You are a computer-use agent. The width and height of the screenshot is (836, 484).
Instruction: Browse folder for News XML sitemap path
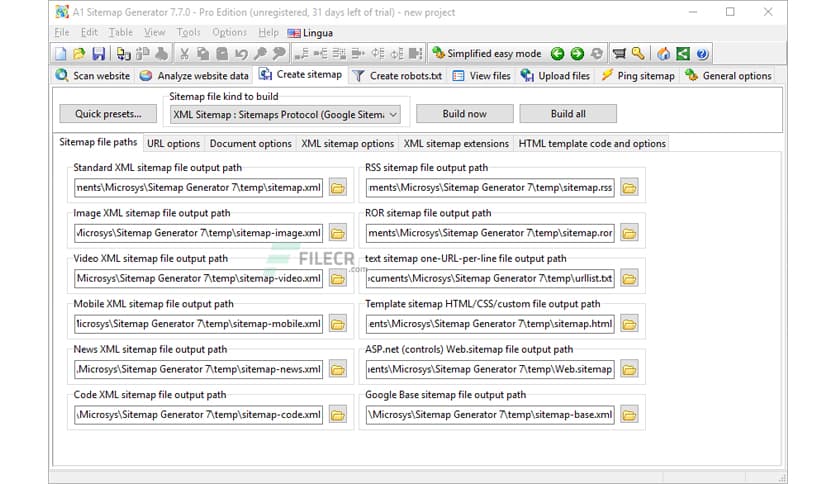pyautogui.click(x=337, y=369)
